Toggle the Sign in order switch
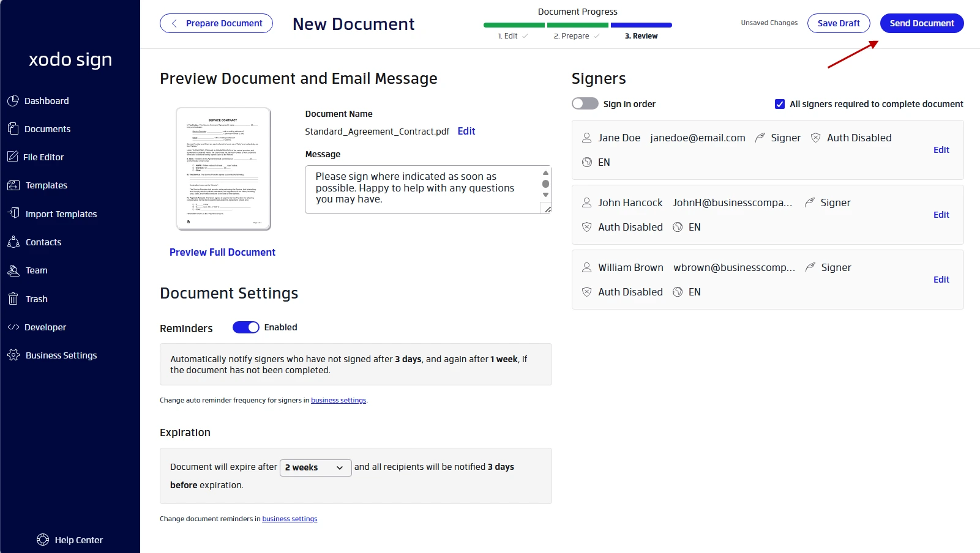980x553 pixels. click(x=585, y=103)
